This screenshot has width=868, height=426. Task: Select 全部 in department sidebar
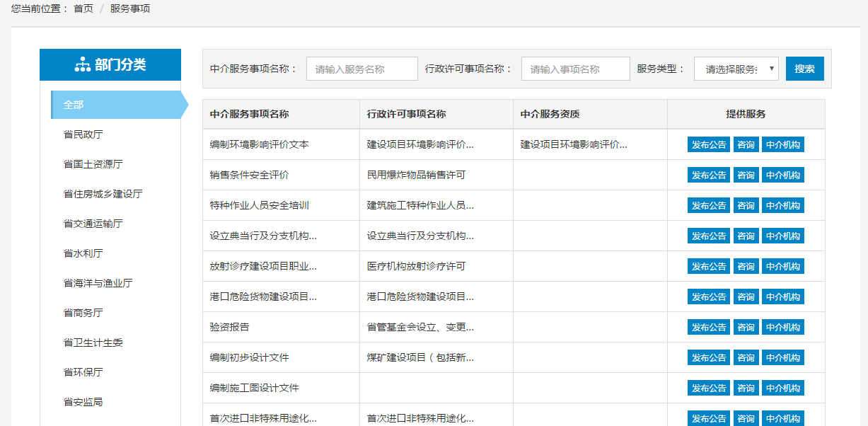74,105
